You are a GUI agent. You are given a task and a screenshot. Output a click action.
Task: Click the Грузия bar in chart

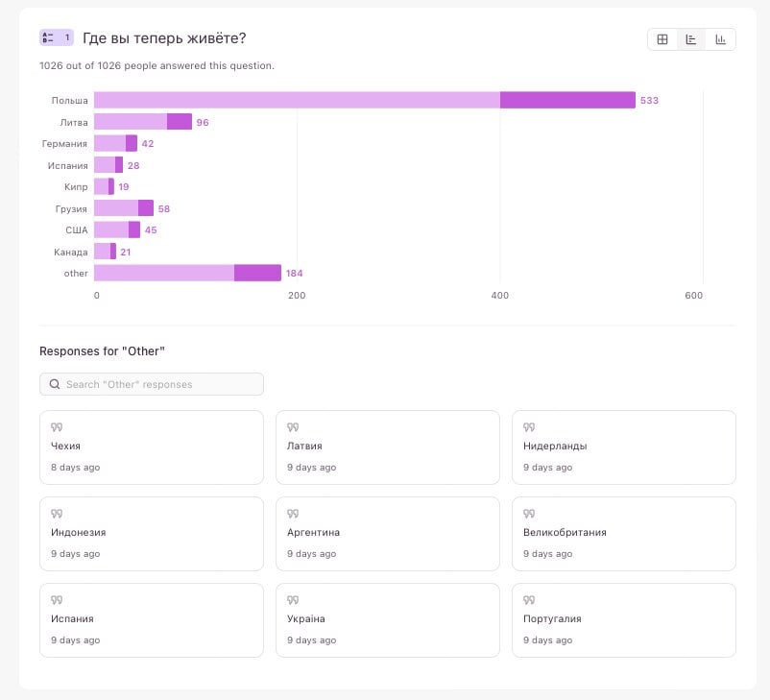tap(124, 208)
